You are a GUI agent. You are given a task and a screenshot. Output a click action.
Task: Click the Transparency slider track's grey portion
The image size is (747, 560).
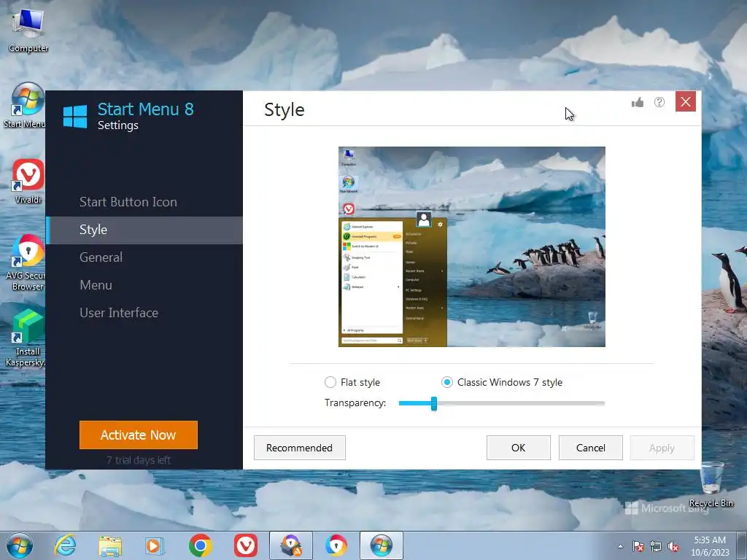pos(521,403)
